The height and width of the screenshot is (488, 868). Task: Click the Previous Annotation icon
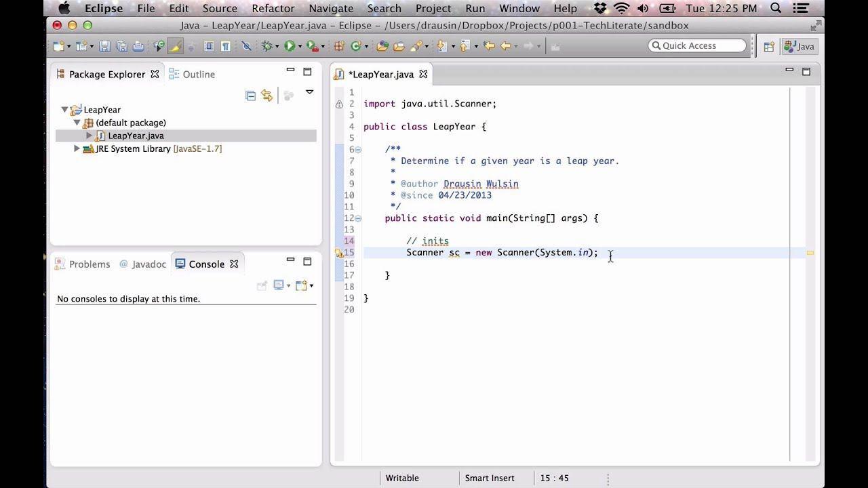click(465, 46)
